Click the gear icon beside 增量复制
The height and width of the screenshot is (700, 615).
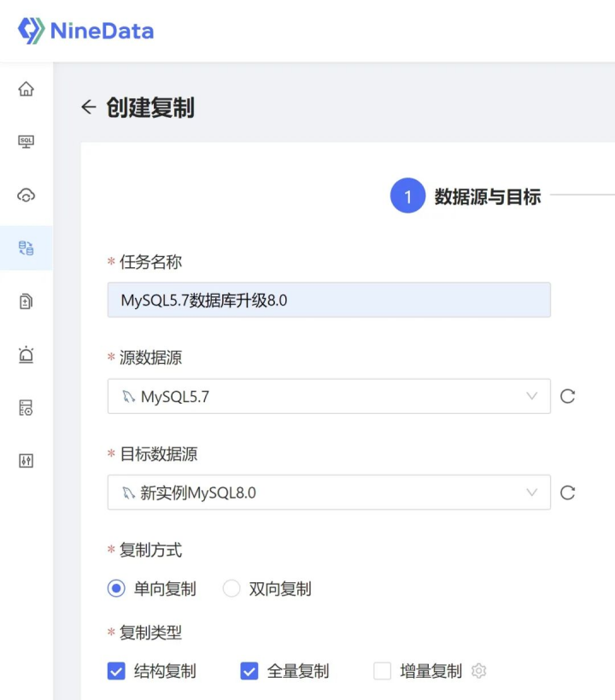pyautogui.click(x=479, y=671)
